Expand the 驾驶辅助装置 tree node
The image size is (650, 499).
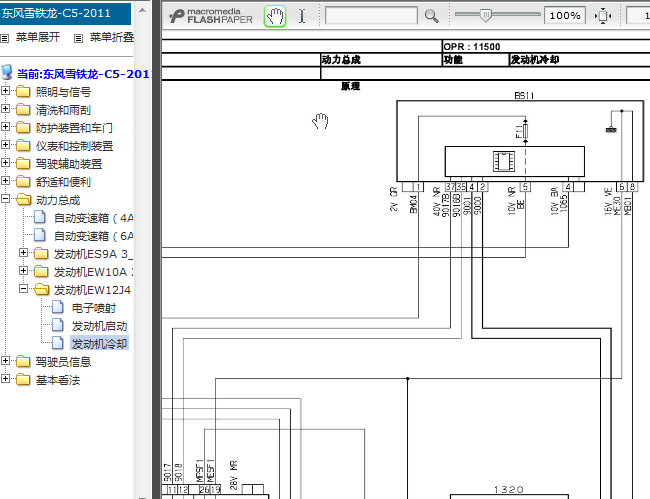click(x=5, y=162)
